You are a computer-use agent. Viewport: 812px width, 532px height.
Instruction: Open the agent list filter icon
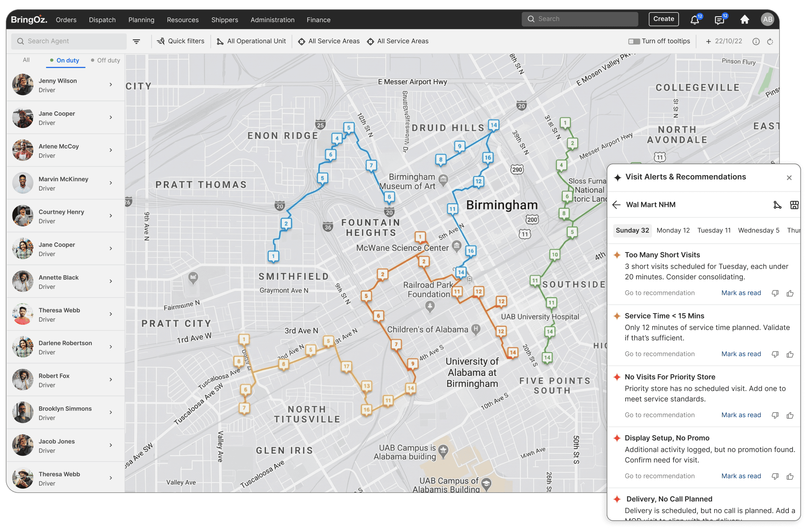pyautogui.click(x=136, y=41)
